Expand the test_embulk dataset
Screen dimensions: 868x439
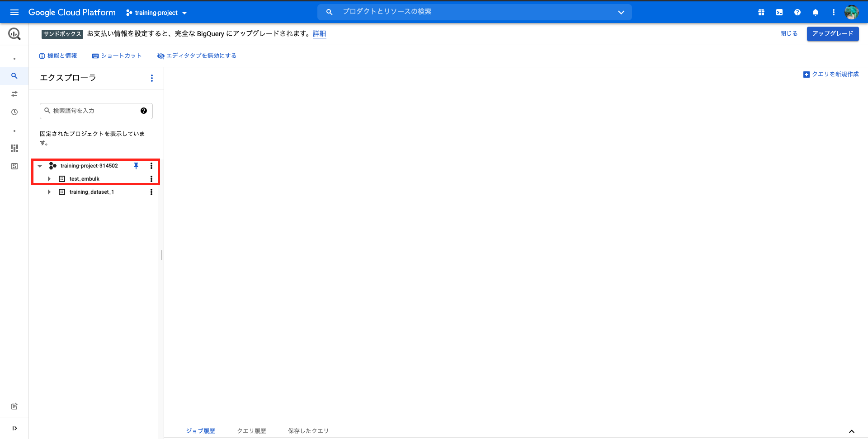tap(49, 178)
